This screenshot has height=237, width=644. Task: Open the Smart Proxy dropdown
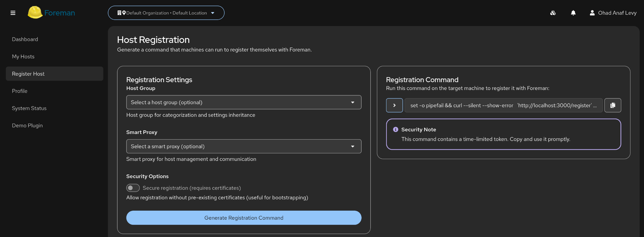pyautogui.click(x=244, y=147)
